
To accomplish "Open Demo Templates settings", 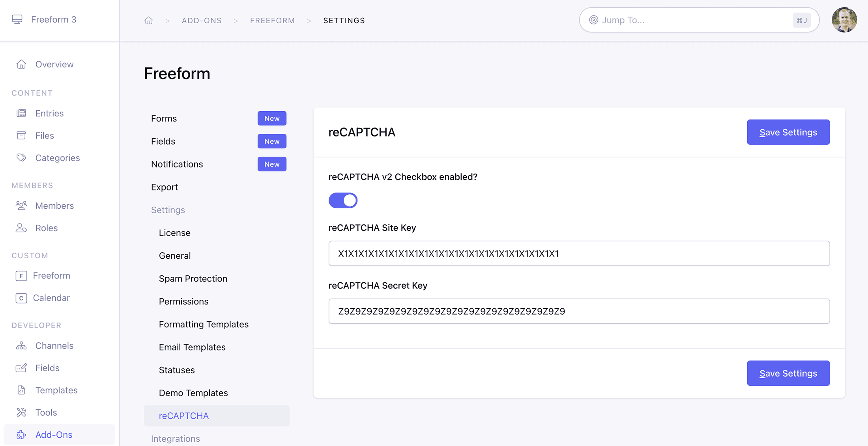I will coord(193,393).
